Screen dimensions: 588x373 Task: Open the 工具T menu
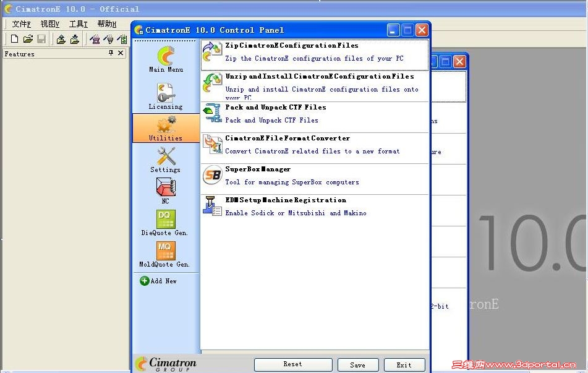[x=79, y=24]
